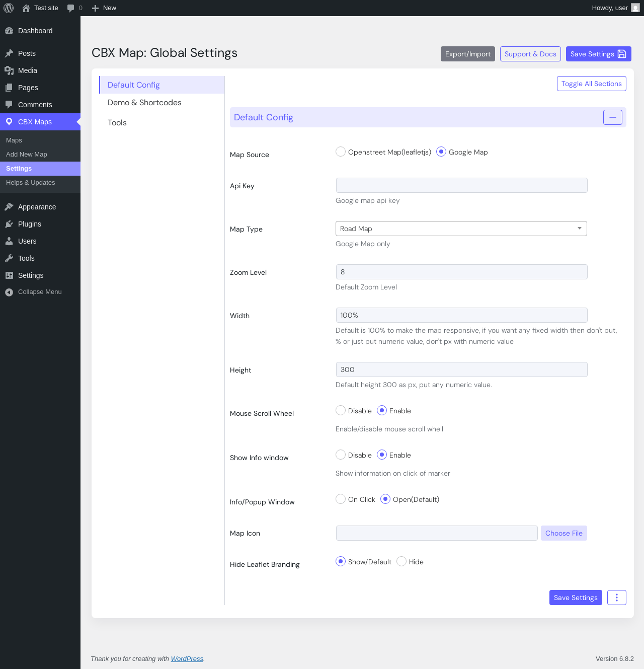Click the 'Hide Leaflet Branding' label
Image resolution: width=644 pixels, height=669 pixels.
(265, 564)
